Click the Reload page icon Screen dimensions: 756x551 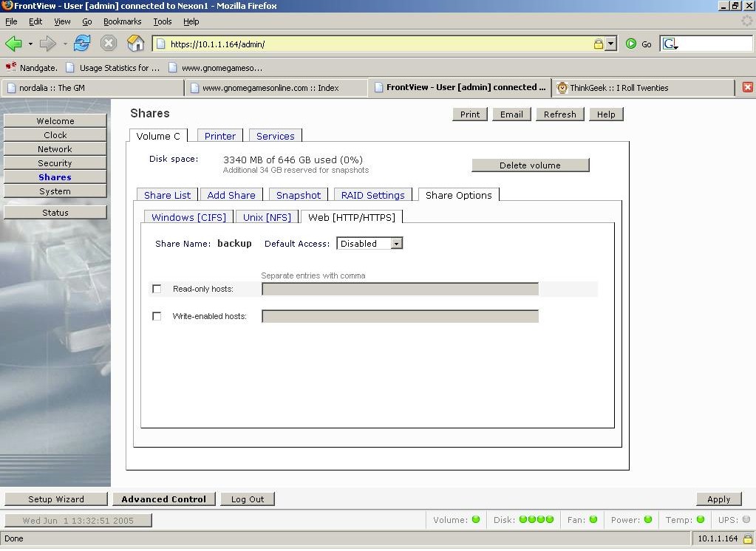(81, 44)
